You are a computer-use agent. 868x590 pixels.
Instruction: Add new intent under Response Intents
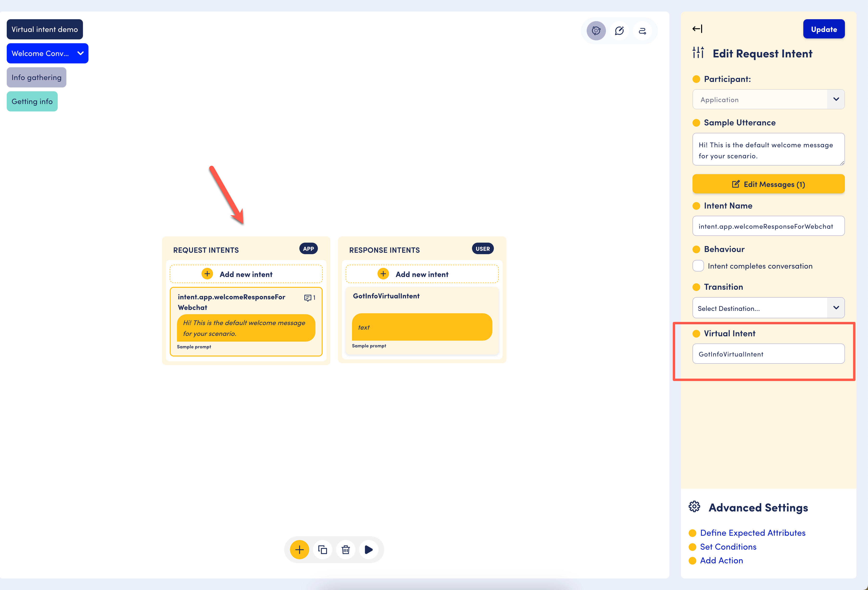[x=422, y=274]
